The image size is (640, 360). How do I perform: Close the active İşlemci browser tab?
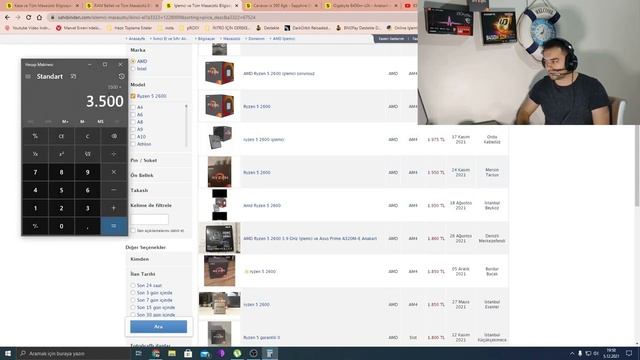click(x=236, y=6)
